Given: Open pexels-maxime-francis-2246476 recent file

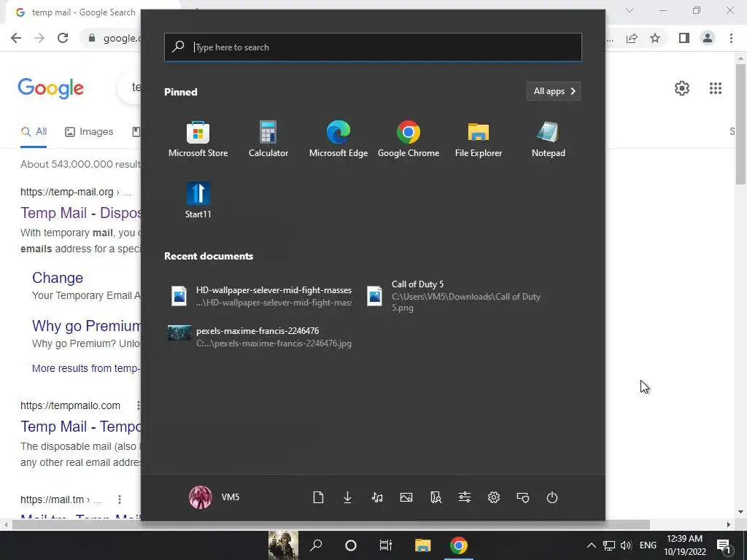Looking at the screenshot, I should (261, 336).
